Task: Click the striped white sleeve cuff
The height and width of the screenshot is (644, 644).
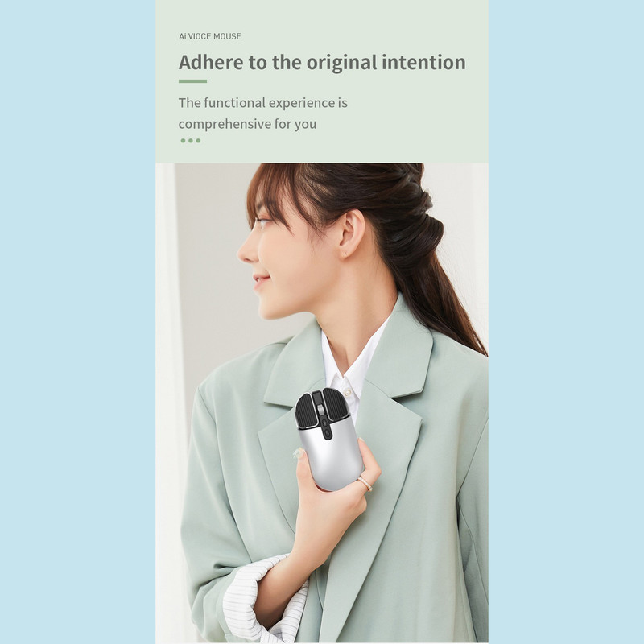Action: [263, 596]
